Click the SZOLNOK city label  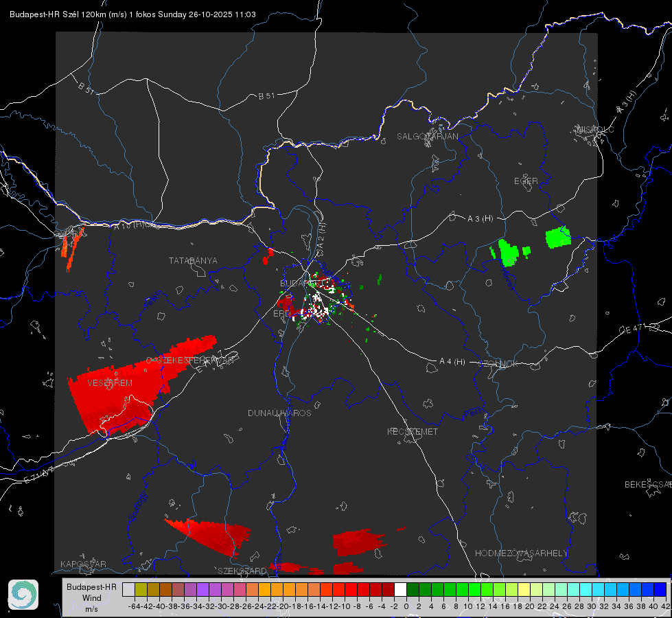(499, 364)
